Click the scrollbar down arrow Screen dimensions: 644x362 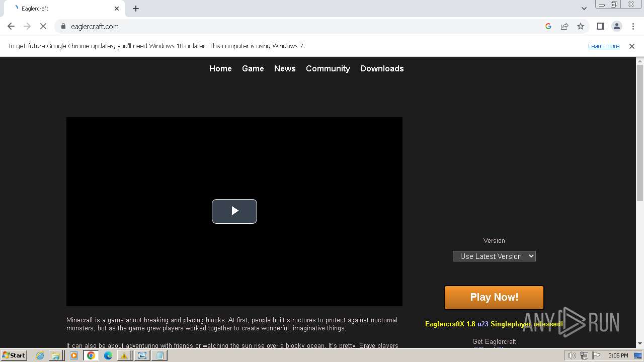[640, 343]
